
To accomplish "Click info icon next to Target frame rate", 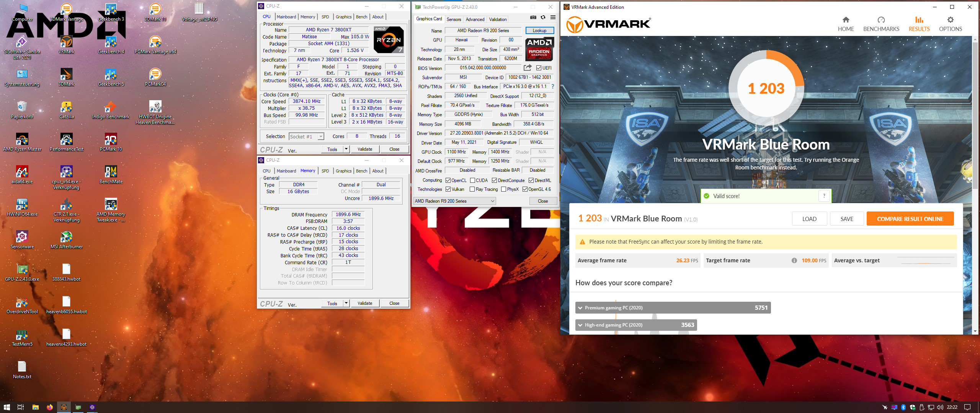I will (x=794, y=260).
